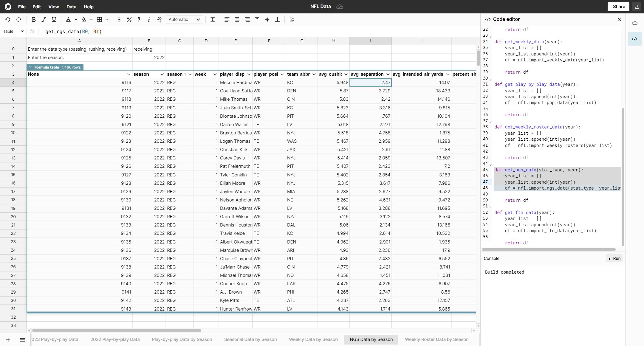Toggle the formula table row filter
The image size is (644, 346).
pos(31,67)
